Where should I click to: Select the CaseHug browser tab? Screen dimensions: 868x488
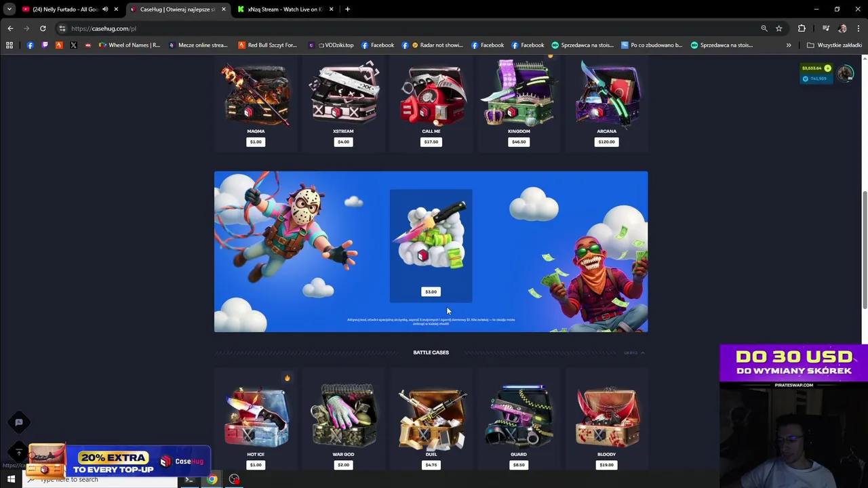178,9
